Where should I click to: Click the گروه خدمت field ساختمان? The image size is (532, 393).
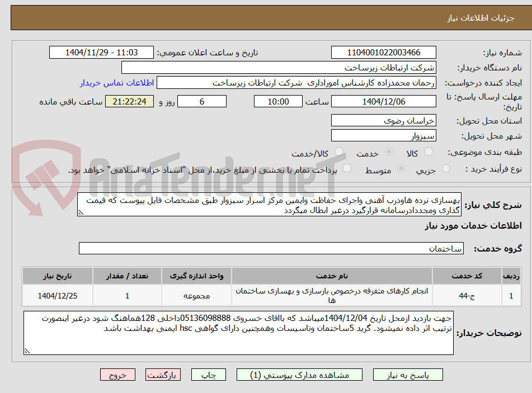(271, 248)
